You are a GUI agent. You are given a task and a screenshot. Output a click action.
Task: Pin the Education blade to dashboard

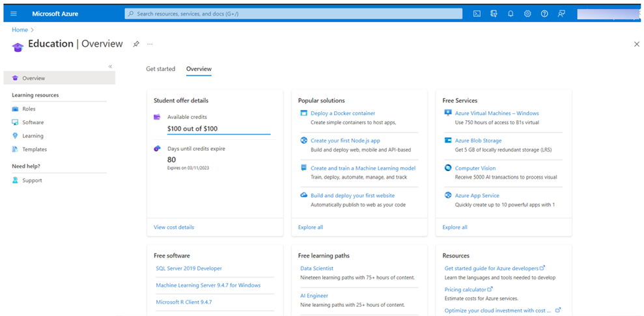pyautogui.click(x=136, y=44)
